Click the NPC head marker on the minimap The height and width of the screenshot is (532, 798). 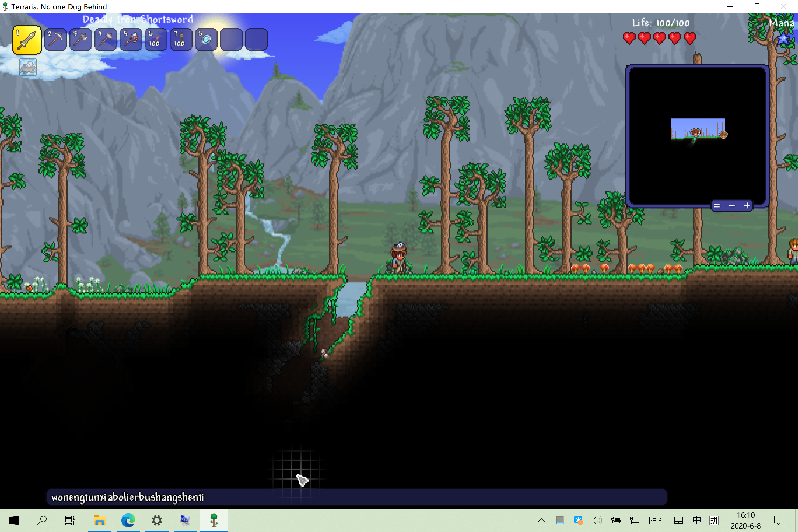[x=723, y=135]
